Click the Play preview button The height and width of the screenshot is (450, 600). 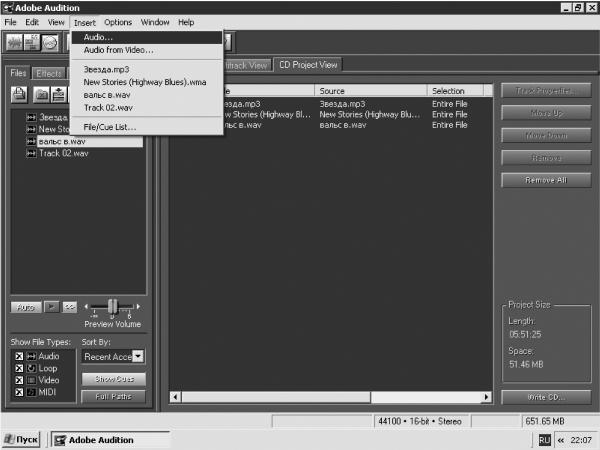point(52,307)
